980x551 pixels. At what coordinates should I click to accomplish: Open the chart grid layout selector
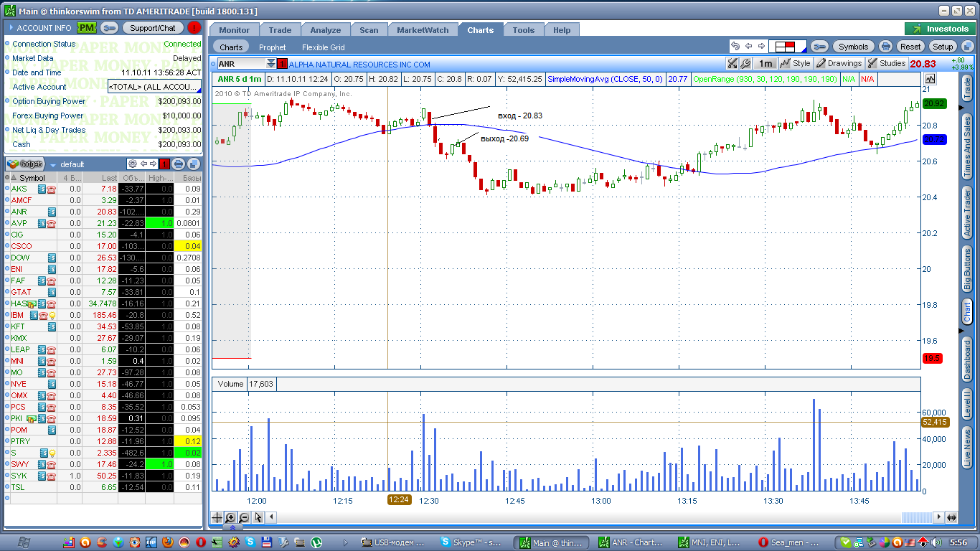coord(788,47)
